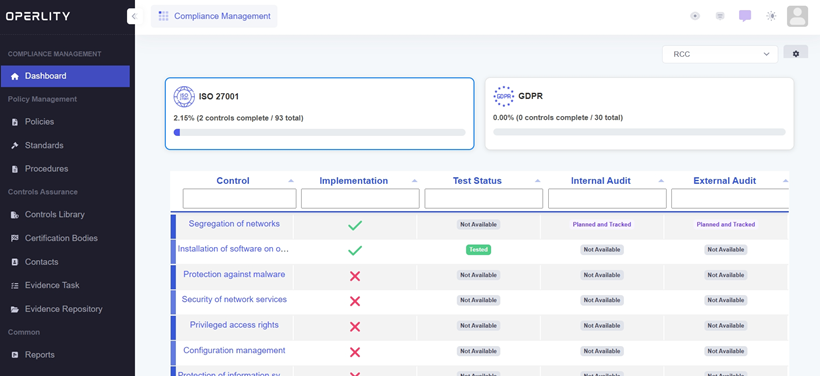Click the green Tested status badge
Image resolution: width=820 pixels, height=376 pixels.
(x=479, y=250)
